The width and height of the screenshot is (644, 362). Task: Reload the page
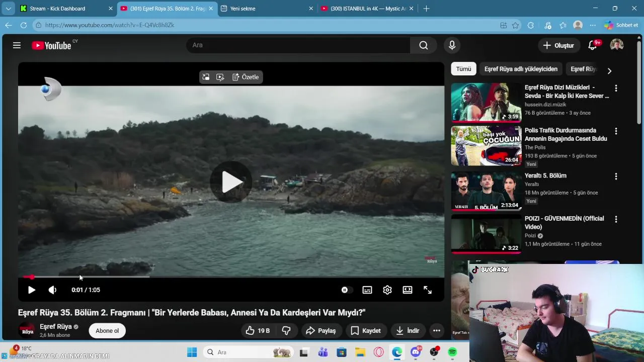(24, 25)
